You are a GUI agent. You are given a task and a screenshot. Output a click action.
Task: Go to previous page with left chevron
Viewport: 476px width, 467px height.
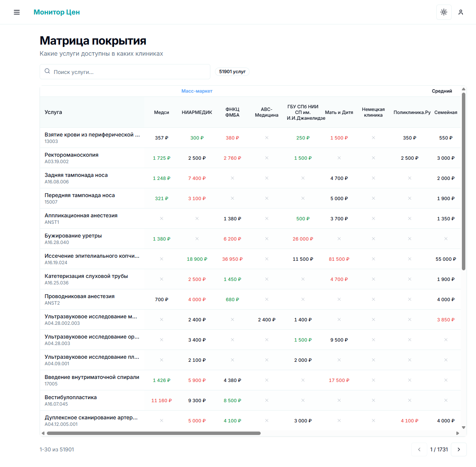tap(419, 449)
